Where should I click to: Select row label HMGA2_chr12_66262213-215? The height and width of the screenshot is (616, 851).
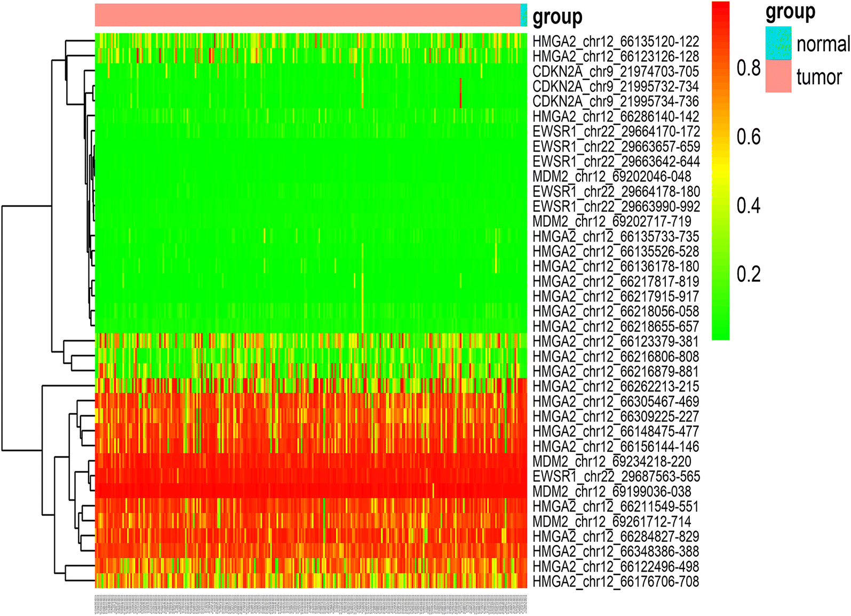[616, 386]
